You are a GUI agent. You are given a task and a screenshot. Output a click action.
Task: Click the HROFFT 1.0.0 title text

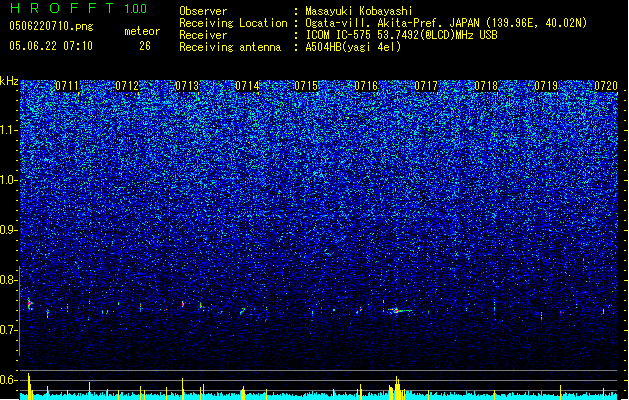click(78, 8)
